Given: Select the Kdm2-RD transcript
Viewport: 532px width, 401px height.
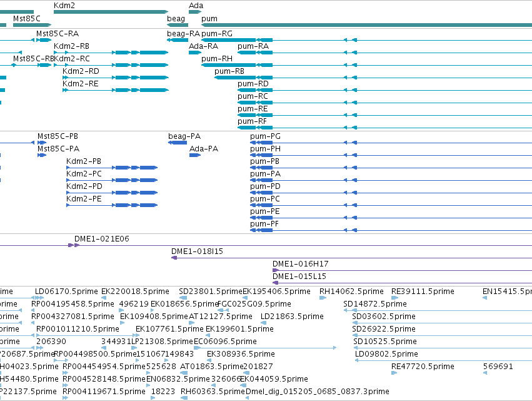Looking at the screenshot, I should pyautogui.click(x=81, y=71).
